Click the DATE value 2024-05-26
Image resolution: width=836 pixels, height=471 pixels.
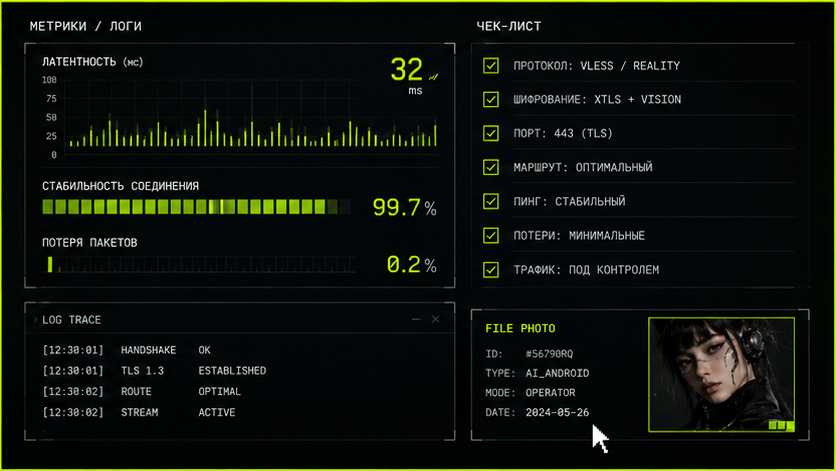tap(557, 412)
